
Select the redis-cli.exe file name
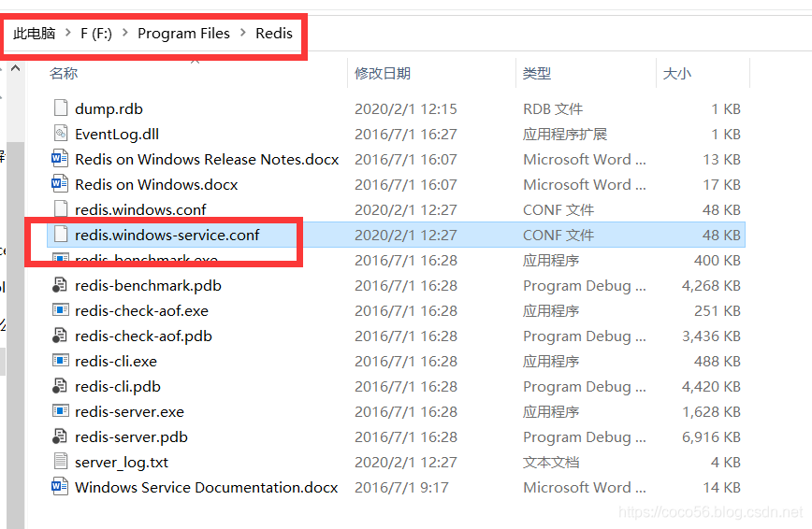pyautogui.click(x=116, y=361)
